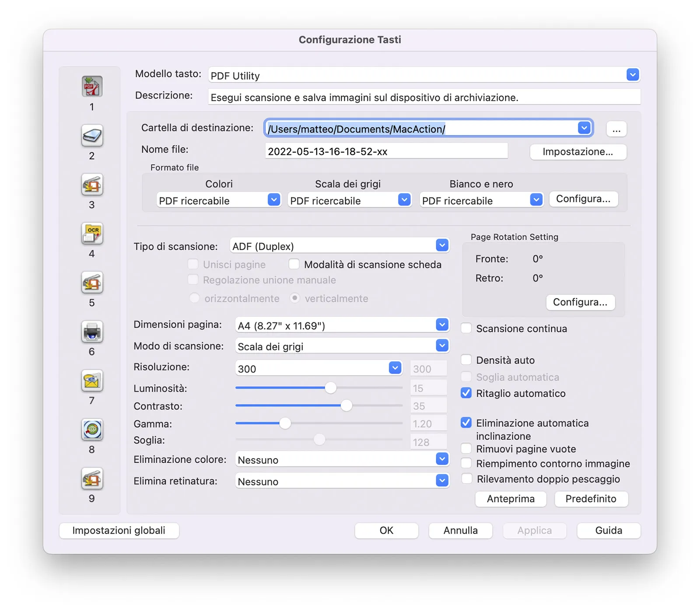Expand Modo di scansione dropdown
The height and width of the screenshot is (611, 700).
342,346
